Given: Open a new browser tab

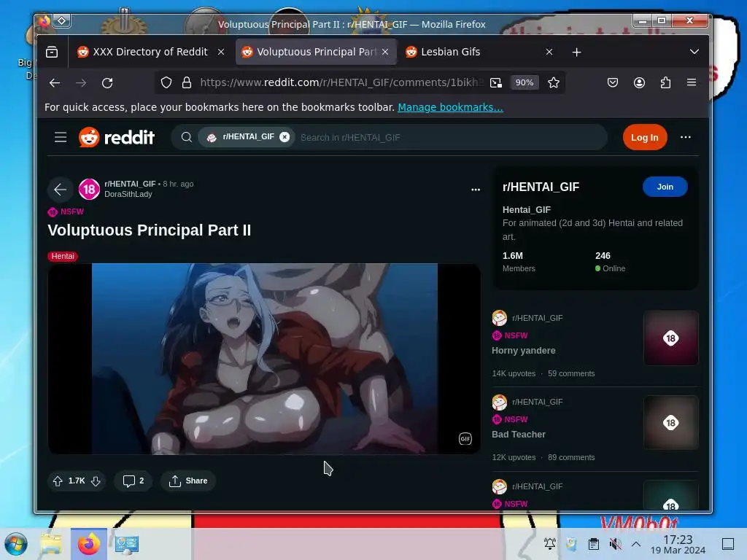Looking at the screenshot, I should point(576,52).
